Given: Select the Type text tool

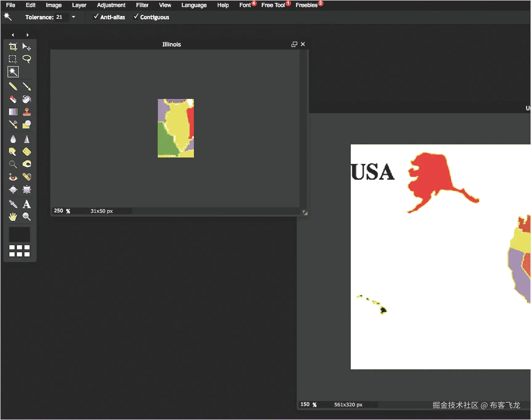Looking at the screenshot, I should coord(27,204).
